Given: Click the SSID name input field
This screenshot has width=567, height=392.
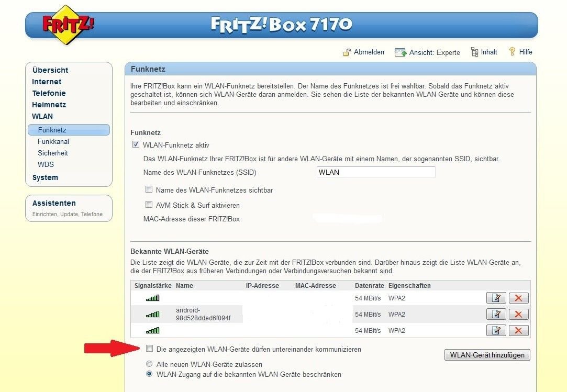Looking at the screenshot, I should (376, 172).
